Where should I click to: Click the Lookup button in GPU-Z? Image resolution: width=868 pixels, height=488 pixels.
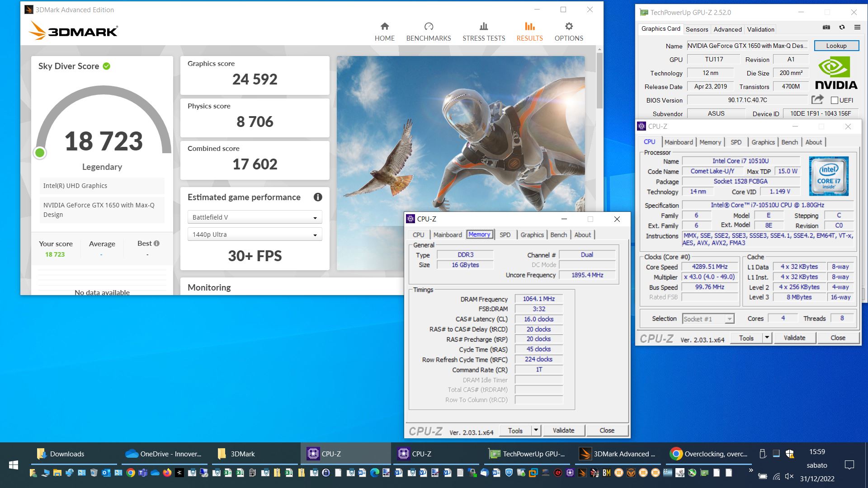[836, 46]
